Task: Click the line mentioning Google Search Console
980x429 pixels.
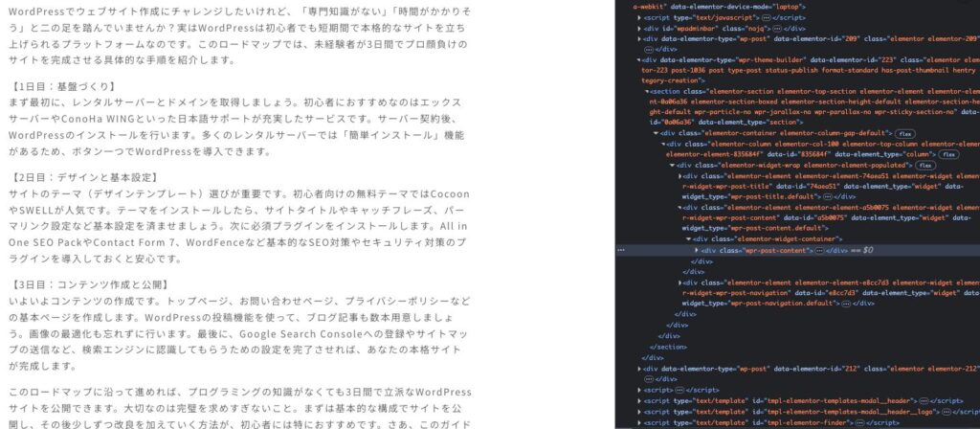Action: [x=238, y=334]
